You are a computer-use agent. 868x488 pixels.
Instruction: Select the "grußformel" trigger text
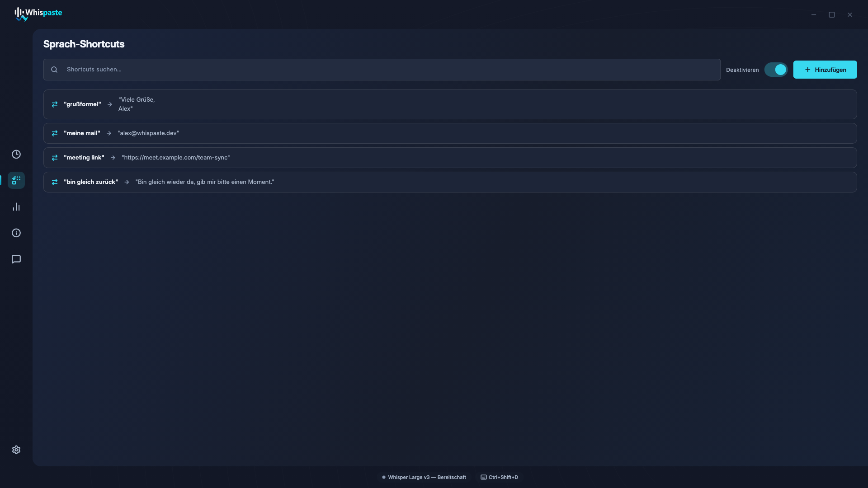82,104
